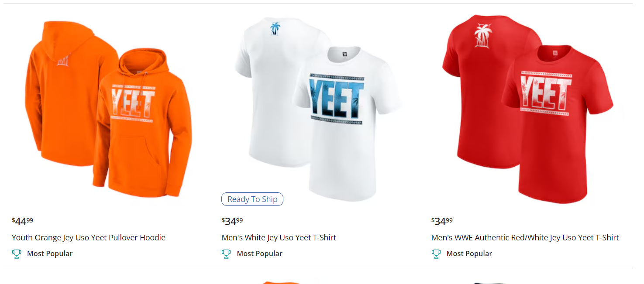Image resolution: width=644 pixels, height=284 pixels.
Task: Click the $44.99 price of the hoodie
Action: 22,221
